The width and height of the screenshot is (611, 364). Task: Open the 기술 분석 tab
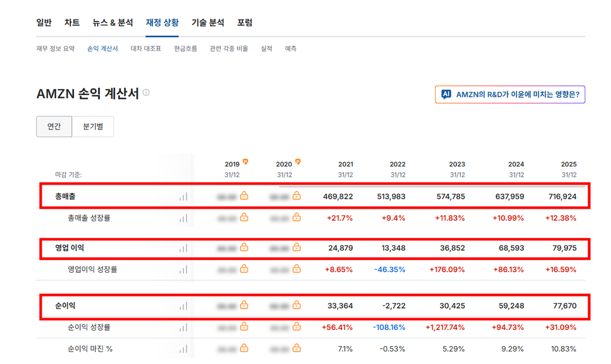point(208,23)
